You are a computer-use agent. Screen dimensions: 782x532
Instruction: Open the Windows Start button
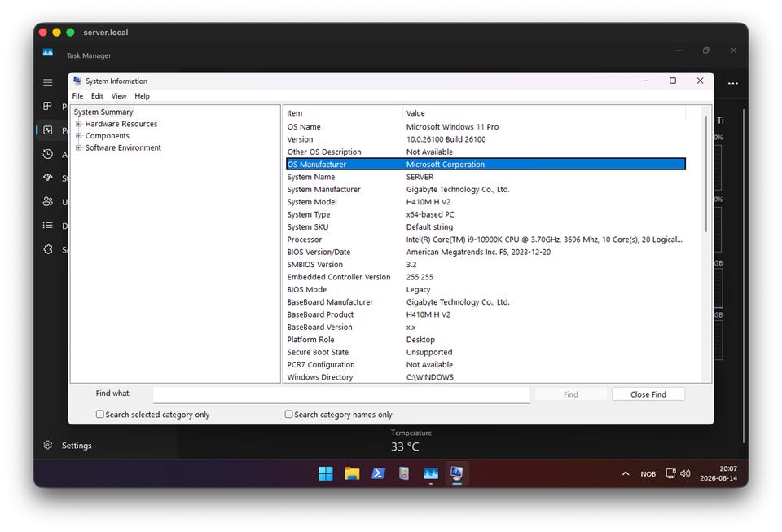[326, 473]
